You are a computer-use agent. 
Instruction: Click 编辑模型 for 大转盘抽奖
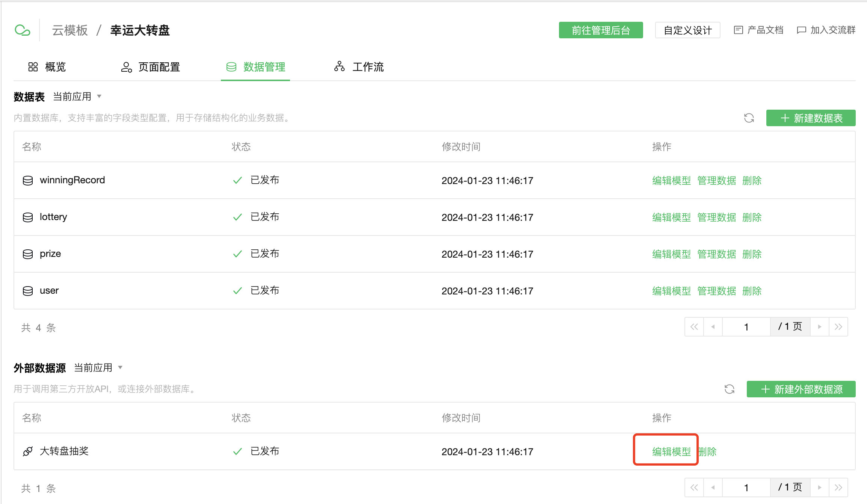pyautogui.click(x=671, y=451)
